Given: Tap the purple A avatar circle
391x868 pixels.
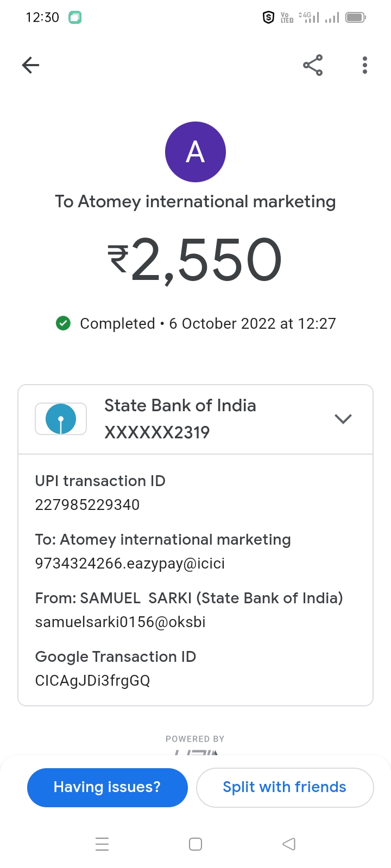Looking at the screenshot, I should pyautogui.click(x=195, y=152).
